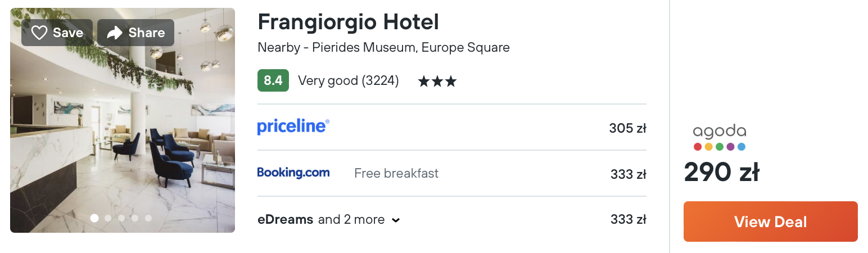Click the Priceline logo
Screen dimensions: 868x253
[293, 127]
